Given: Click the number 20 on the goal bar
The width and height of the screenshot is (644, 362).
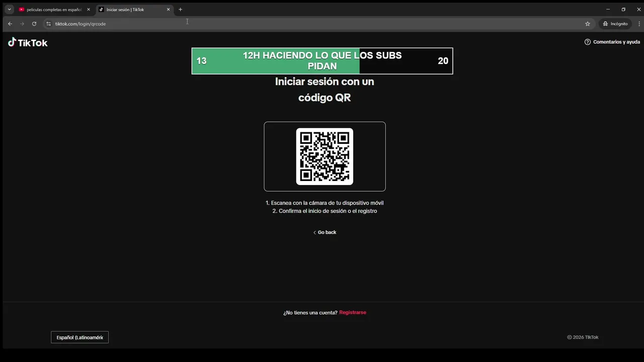Looking at the screenshot, I should [x=443, y=61].
